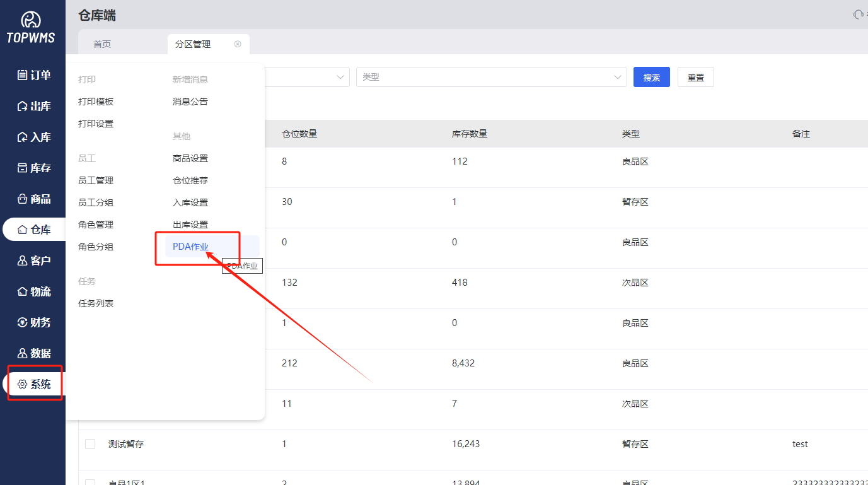Screen dimensions: 868x485
Task: Click the blue 搜索 button
Action: (x=651, y=77)
